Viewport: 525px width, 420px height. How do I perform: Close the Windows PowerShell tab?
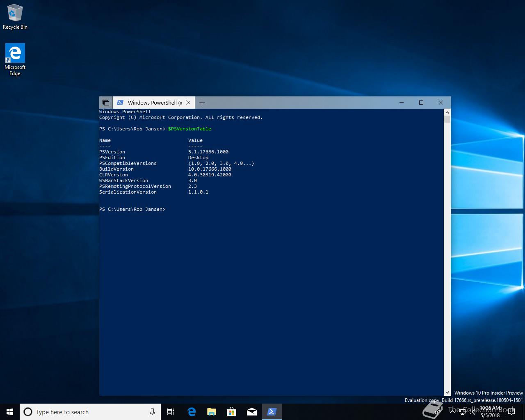189,103
